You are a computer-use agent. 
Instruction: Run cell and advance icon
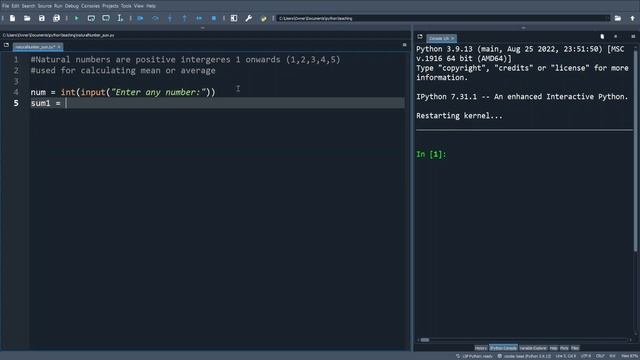point(106,18)
